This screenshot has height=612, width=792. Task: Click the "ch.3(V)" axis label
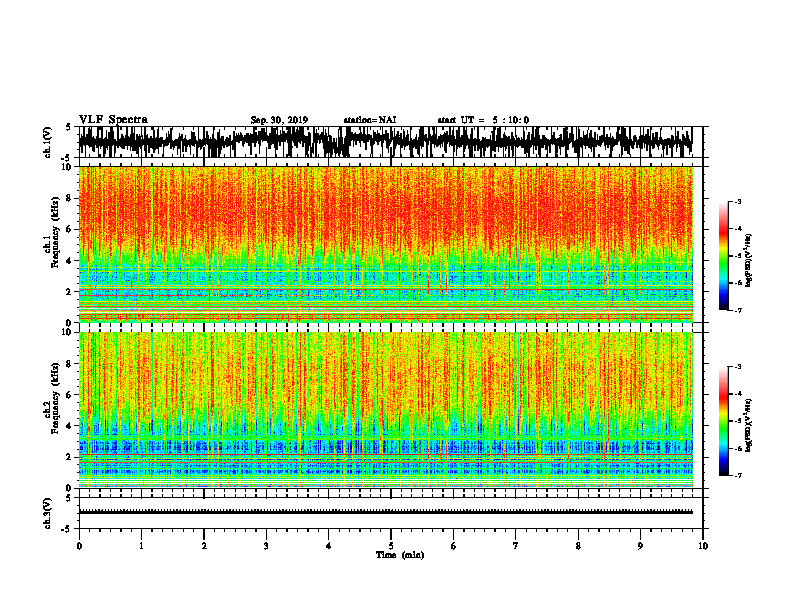48,513
